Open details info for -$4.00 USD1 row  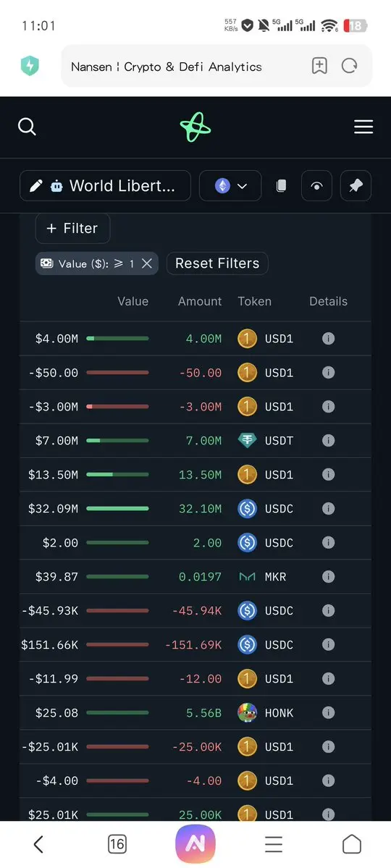329,781
